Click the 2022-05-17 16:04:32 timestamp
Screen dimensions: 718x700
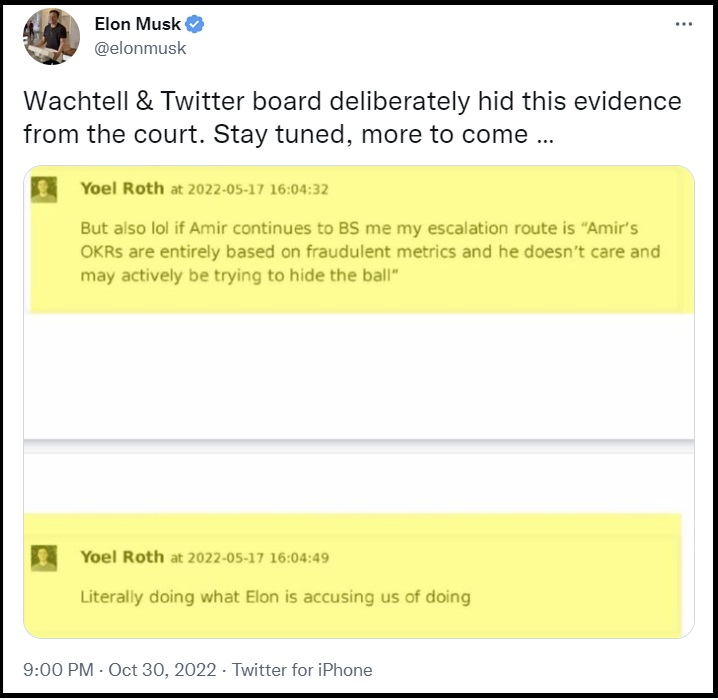pos(250,190)
